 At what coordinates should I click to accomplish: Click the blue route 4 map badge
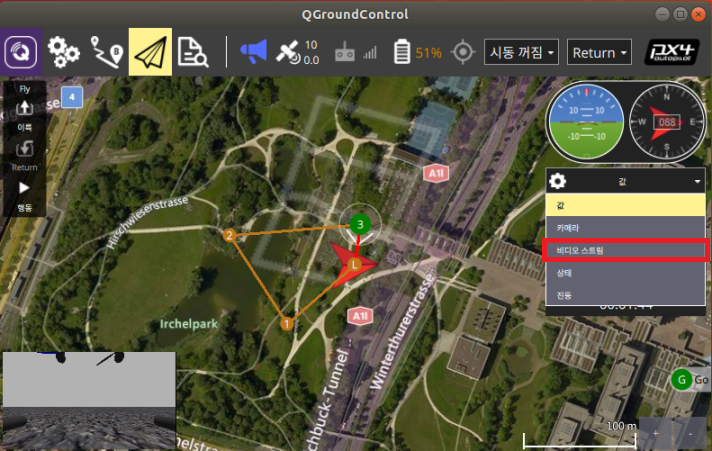click(72, 97)
